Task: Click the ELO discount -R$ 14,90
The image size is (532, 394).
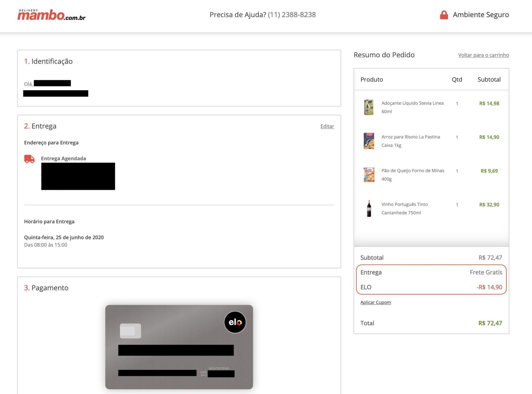Action: [x=489, y=287]
